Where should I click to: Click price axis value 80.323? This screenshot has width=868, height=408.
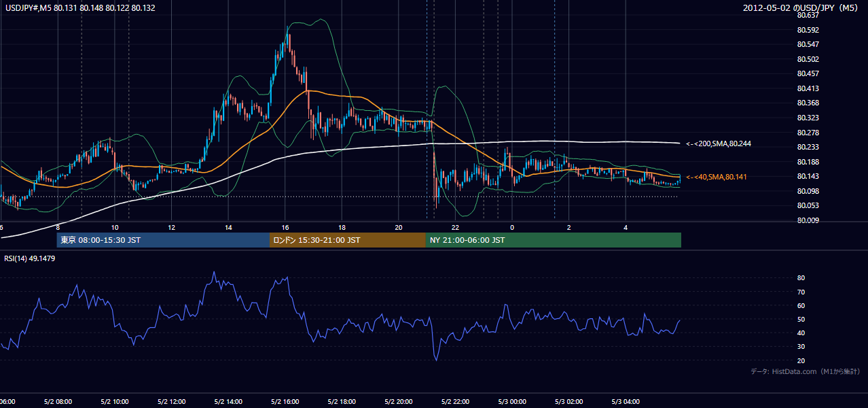coord(808,118)
